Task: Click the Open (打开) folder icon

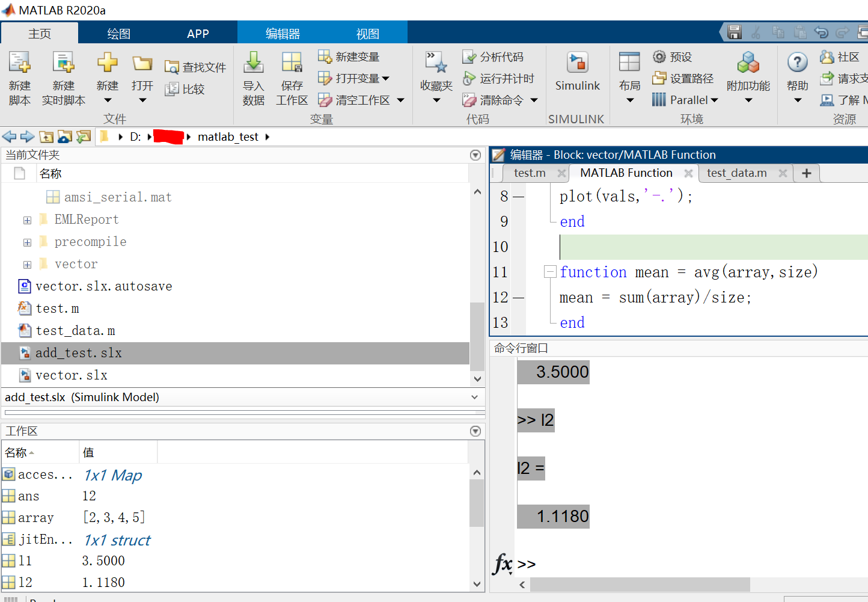Action: point(142,63)
